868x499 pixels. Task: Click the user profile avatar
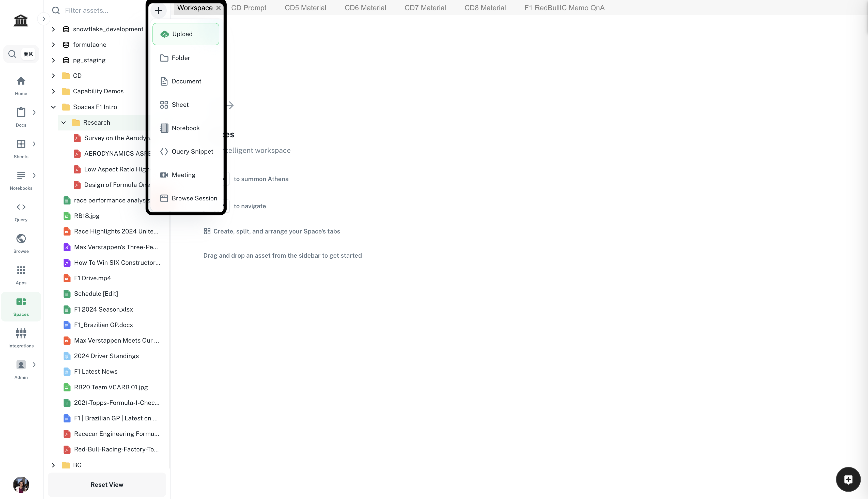click(x=21, y=484)
